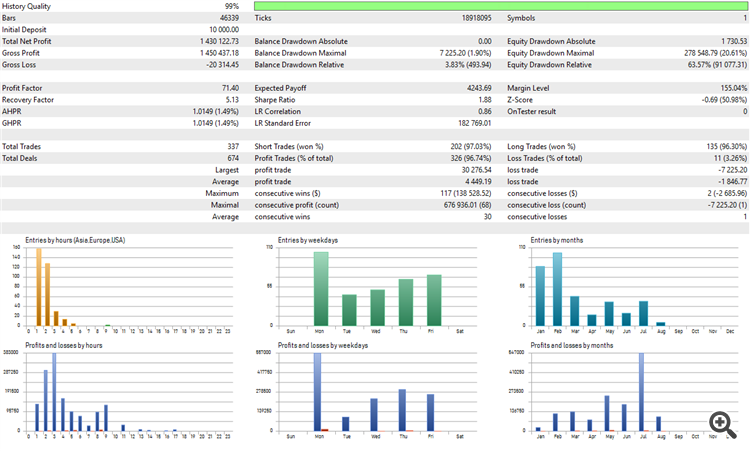Click the 'Entries by months' chart title
Screen dimensions: 750x451
click(x=556, y=240)
